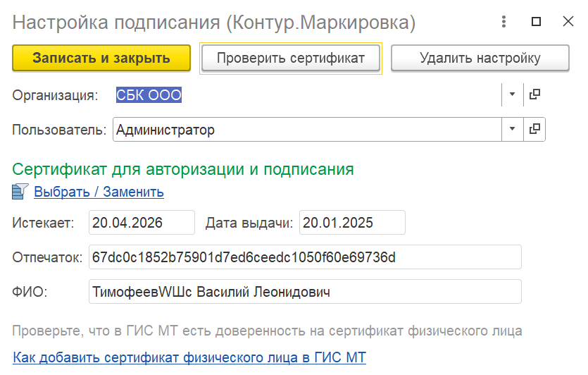Open the Пользователь record via the open icon
The image size is (588, 375).
pyautogui.click(x=534, y=129)
